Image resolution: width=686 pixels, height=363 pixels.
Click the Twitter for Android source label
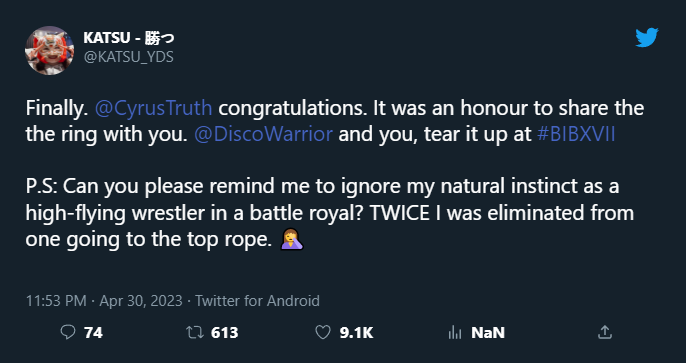[x=257, y=301]
